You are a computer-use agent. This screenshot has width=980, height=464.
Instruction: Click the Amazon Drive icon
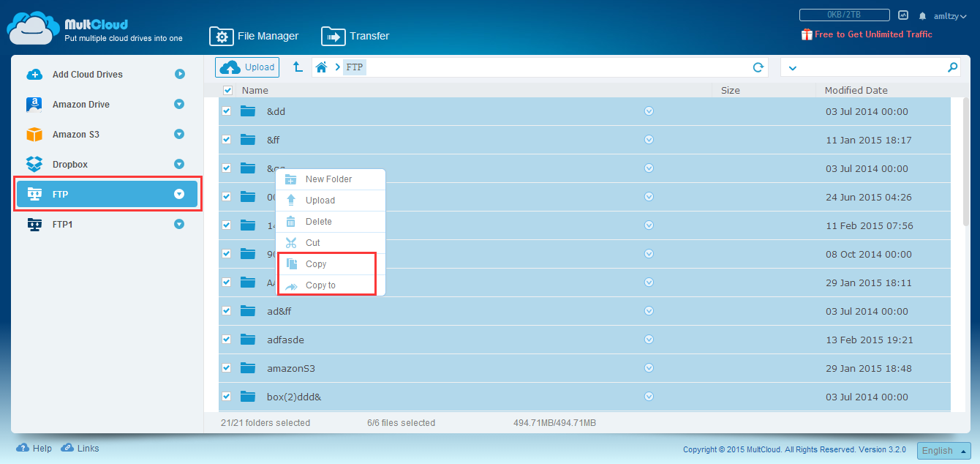point(34,105)
